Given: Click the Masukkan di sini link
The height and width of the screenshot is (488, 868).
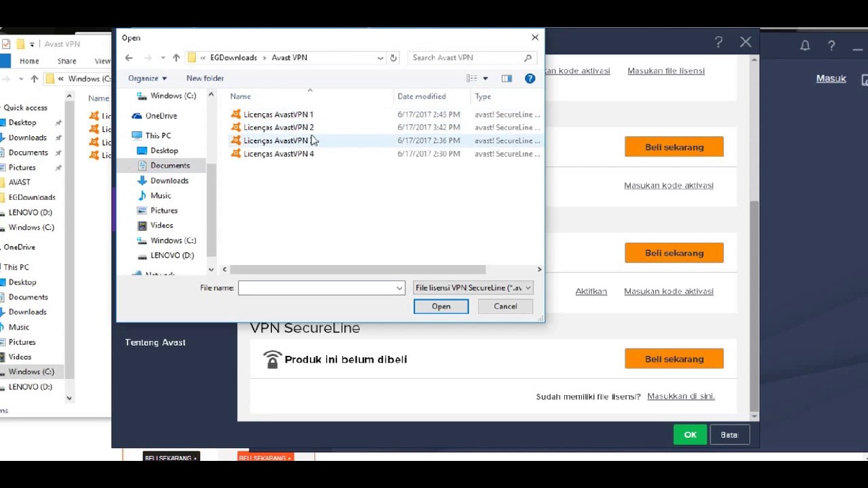Looking at the screenshot, I should coord(681,396).
